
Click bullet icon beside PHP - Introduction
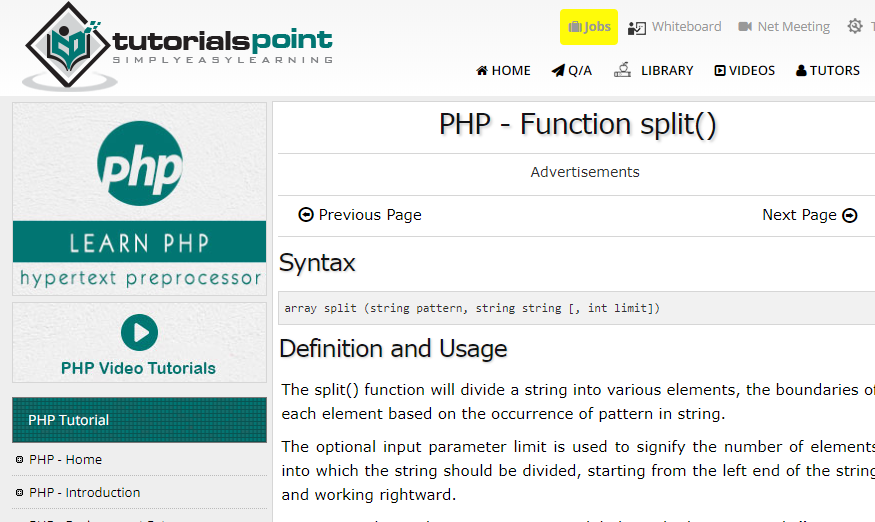coord(20,492)
